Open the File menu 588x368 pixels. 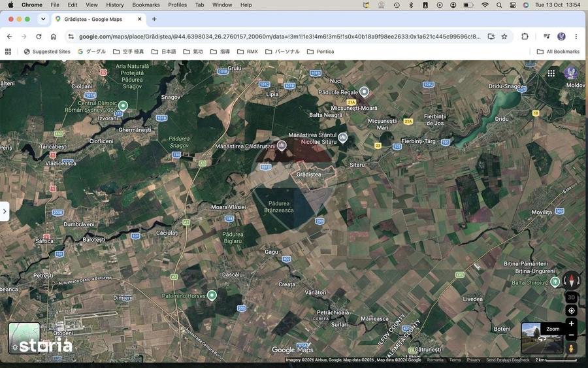coord(55,5)
